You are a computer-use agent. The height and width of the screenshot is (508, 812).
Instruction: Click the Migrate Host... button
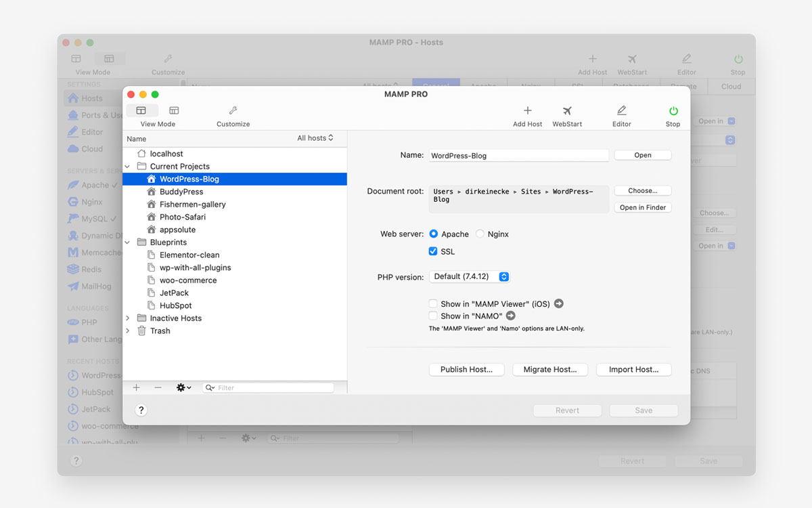click(x=550, y=369)
